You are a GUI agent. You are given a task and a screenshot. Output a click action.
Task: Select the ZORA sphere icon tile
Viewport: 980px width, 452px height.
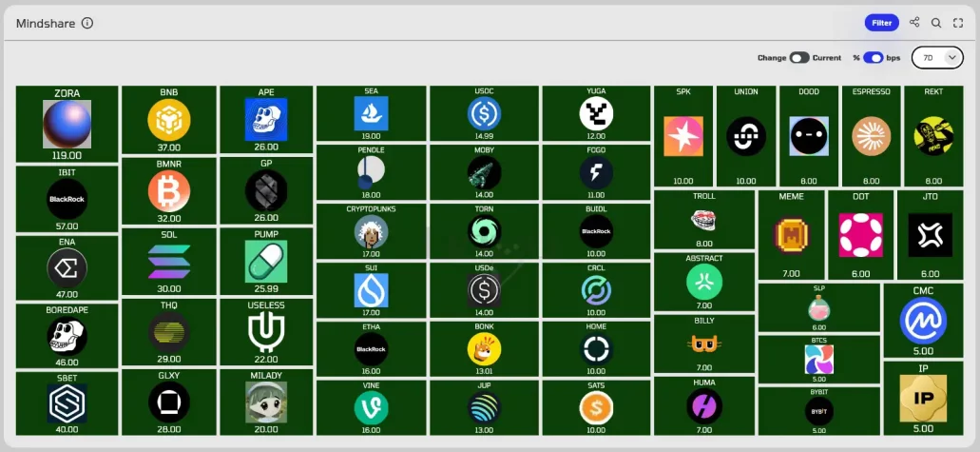point(67,124)
